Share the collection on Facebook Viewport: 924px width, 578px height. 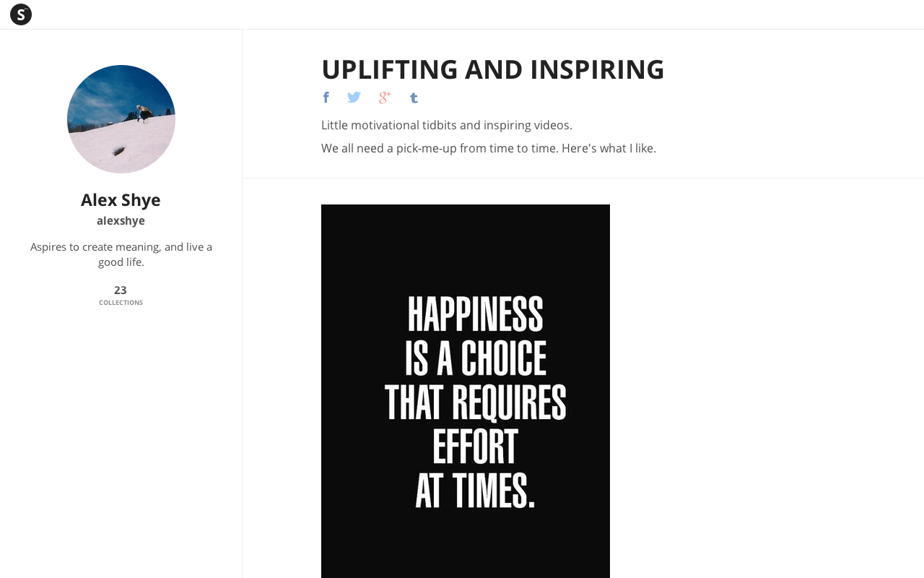(326, 98)
